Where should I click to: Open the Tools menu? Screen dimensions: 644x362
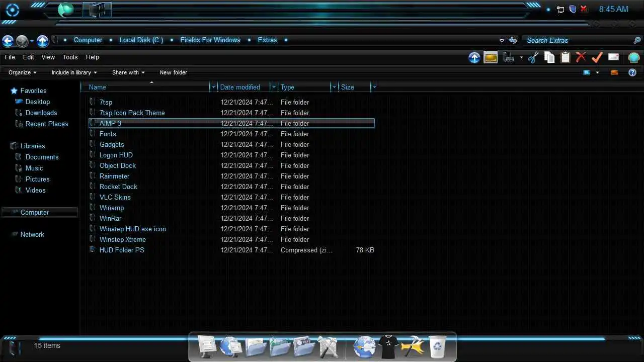(x=70, y=57)
